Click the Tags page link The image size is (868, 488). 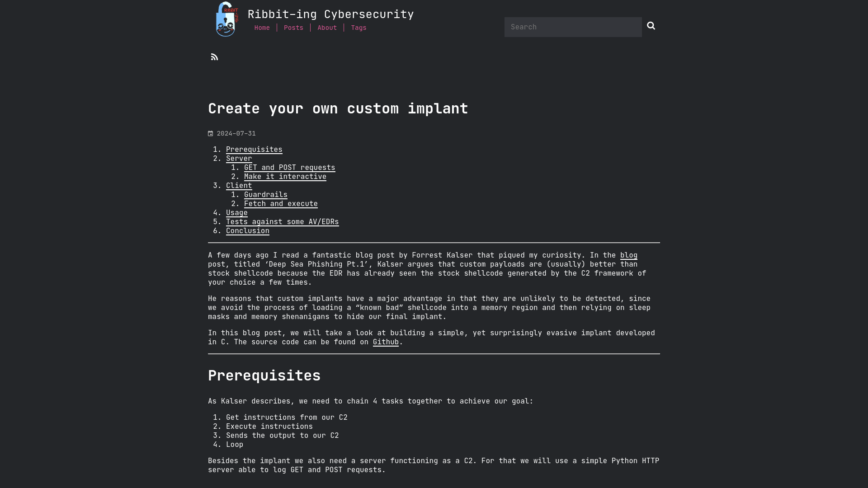(359, 28)
